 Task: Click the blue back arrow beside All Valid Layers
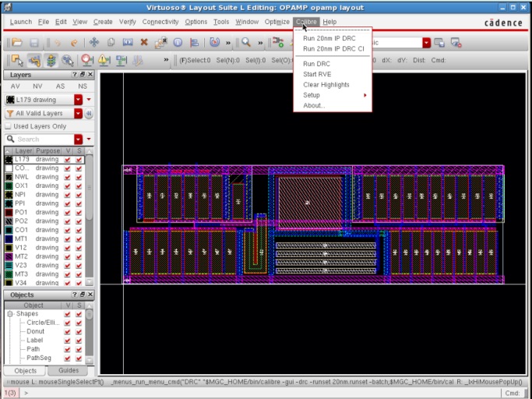(89, 113)
